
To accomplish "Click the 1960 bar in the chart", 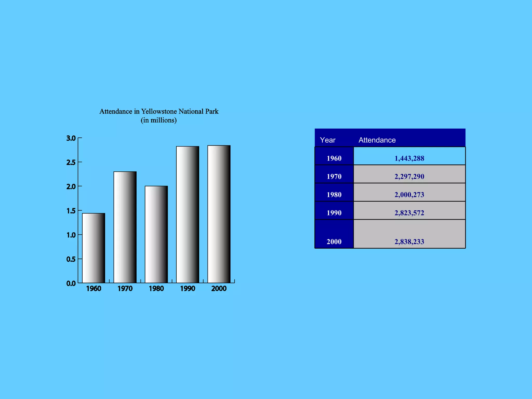I will click(94, 248).
